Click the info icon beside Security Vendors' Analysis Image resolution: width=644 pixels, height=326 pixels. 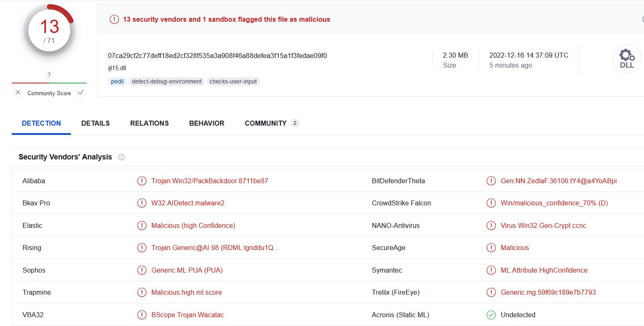[x=121, y=157]
